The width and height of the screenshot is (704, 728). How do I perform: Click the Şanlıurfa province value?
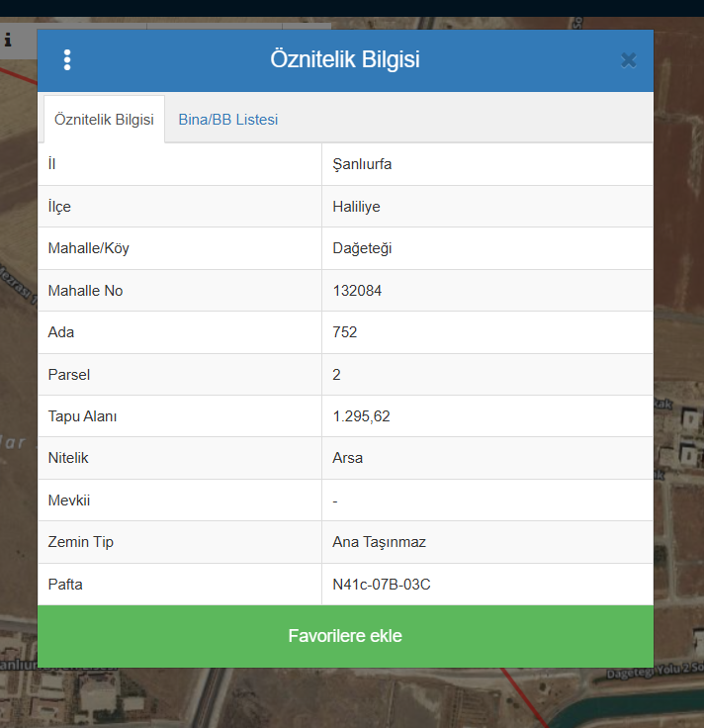coord(362,164)
